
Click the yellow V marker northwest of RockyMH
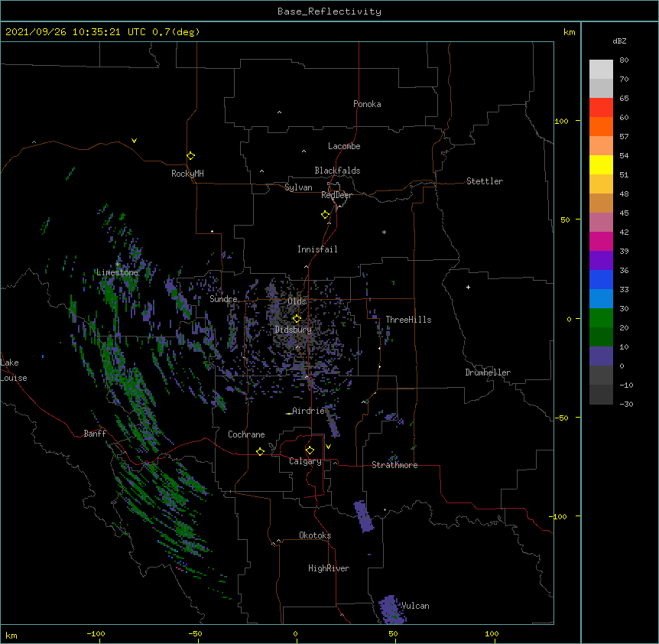[134, 141]
